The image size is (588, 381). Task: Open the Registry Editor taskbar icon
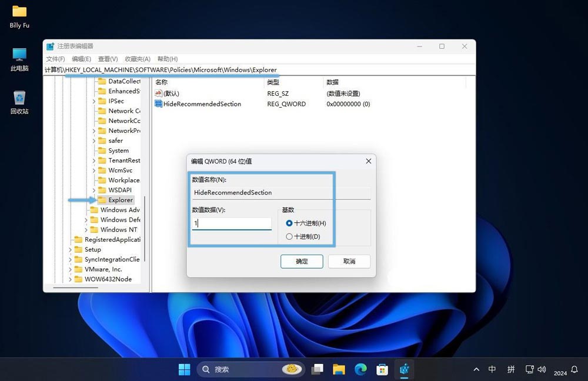(404, 369)
